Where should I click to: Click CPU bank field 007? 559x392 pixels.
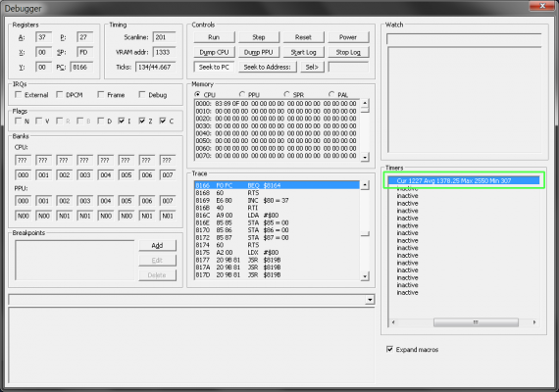[x=168, y=175]
